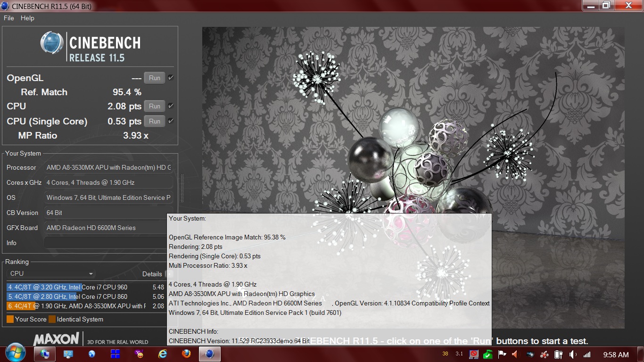Image resolution: width=644 pixels, height=362 pixels.
Task: Run the CPU (Single Core) test
Action: (x=155, y=121)
